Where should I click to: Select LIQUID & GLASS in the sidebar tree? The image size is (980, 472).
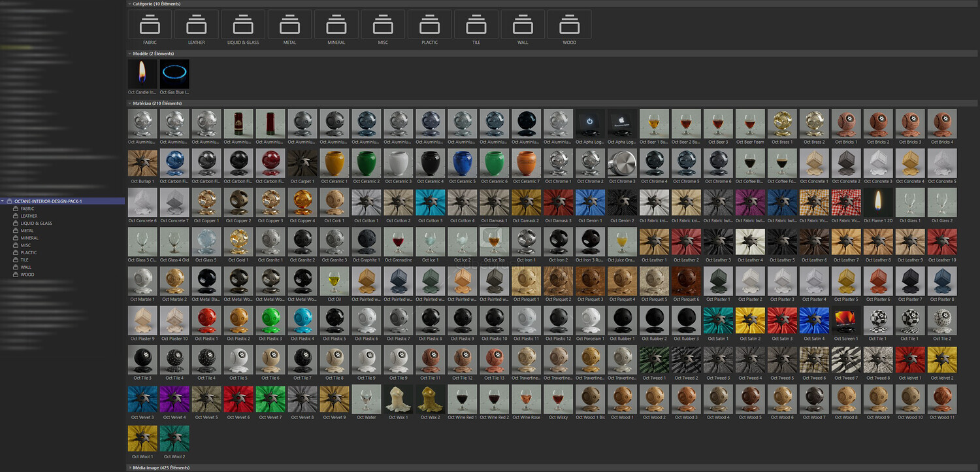(36, 224)
